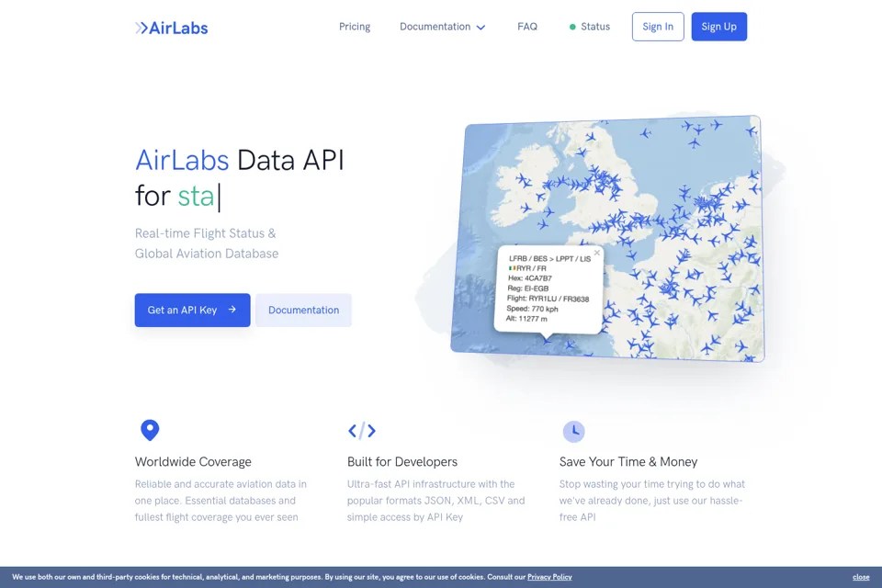Image resolution: width=882 pixels, height=588 pixels.
Task: Click the 'Speed: 770 kph' text in popup
Action: pos(532,309)
